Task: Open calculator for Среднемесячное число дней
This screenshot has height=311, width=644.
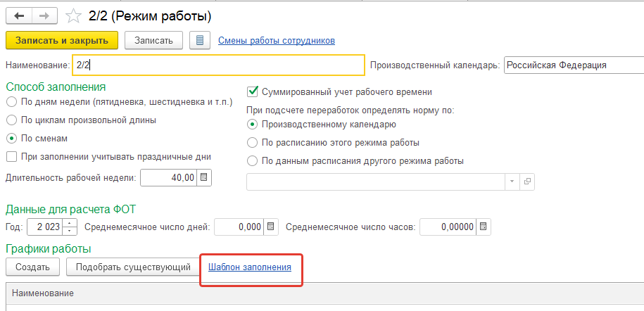Action: (x=270, y=227)
